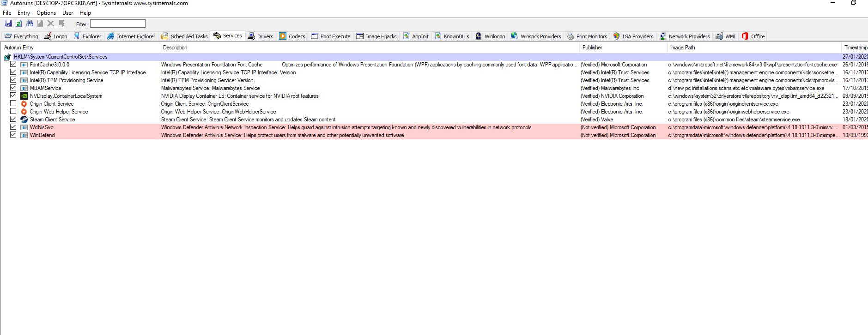Screen dimensions: 868x335
Task: Open the Help menu
Action: coord(85,13)
